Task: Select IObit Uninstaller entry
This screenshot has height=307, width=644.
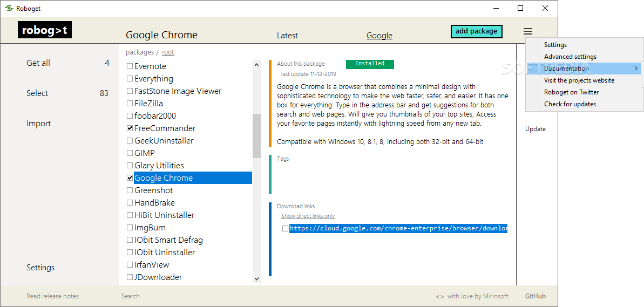Action: tap(165, 253)
